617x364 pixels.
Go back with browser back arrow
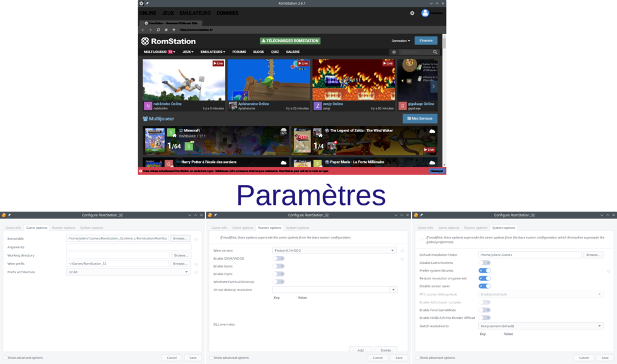coord(143,30)
